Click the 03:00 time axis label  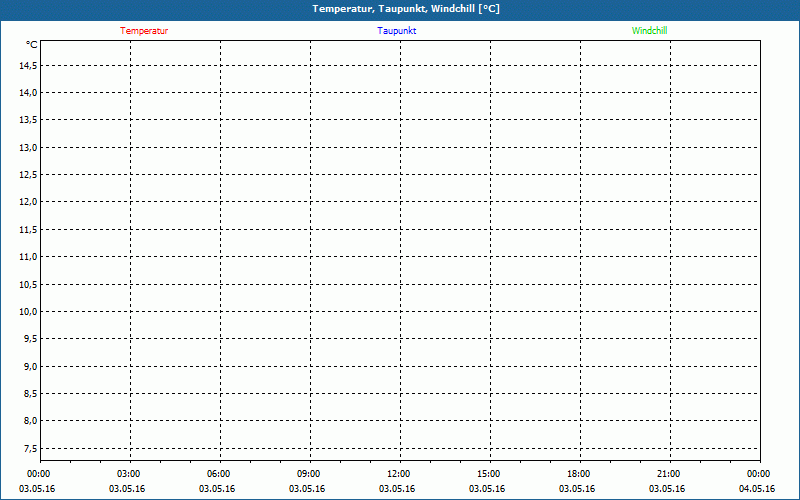128,474
